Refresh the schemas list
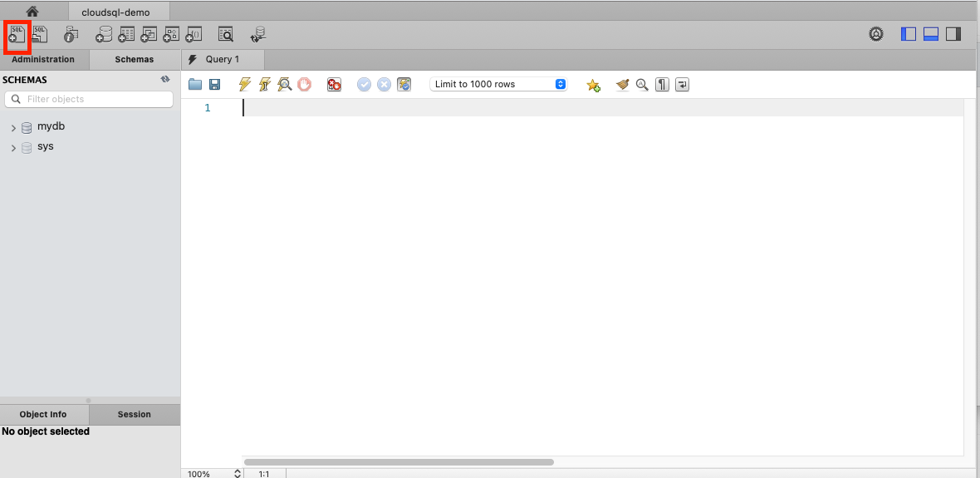 165,80
